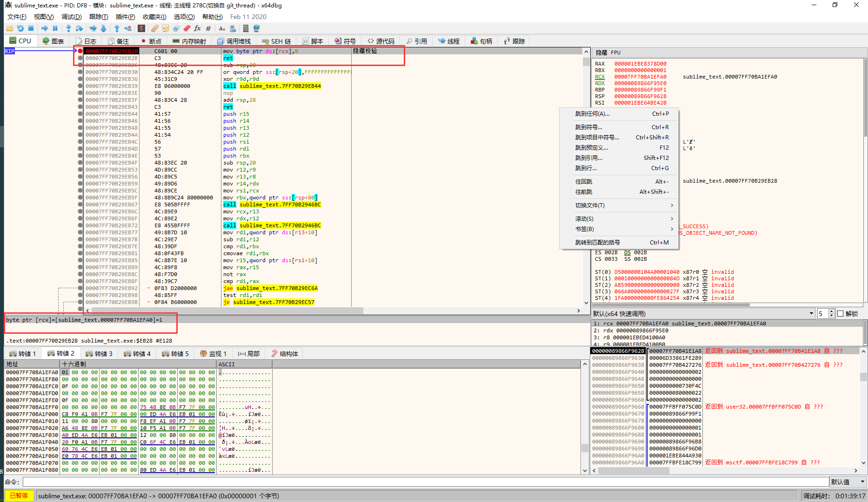Collapse the jump arrow at 0F84 B6000000
Screen dimensions: 868x502
pyautogui.click(x=149, y=302)
